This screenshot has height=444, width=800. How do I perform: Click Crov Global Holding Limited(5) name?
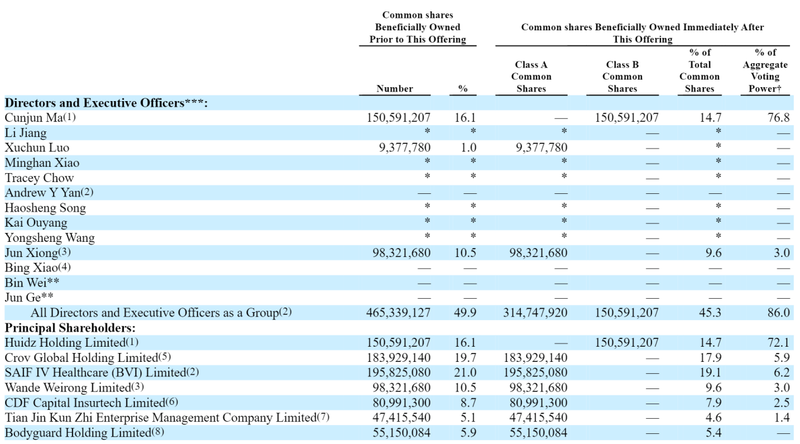(88, 358)
